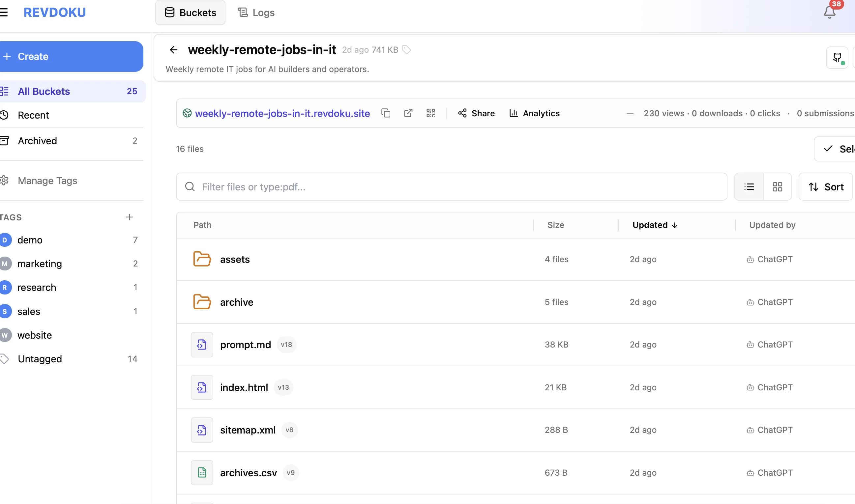
Task: Sort by Size column
Action: pos(556,225)
